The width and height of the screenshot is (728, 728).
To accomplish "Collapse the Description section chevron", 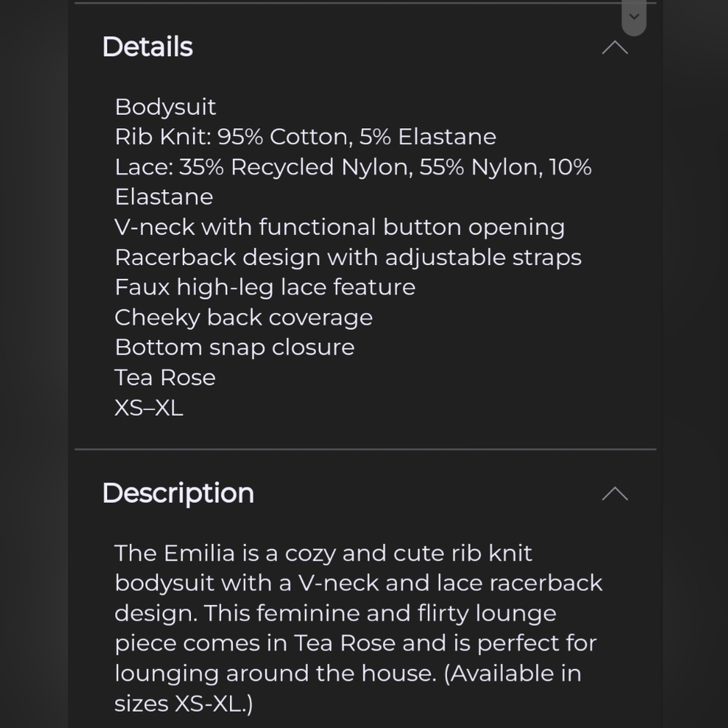I will point(614,494).
